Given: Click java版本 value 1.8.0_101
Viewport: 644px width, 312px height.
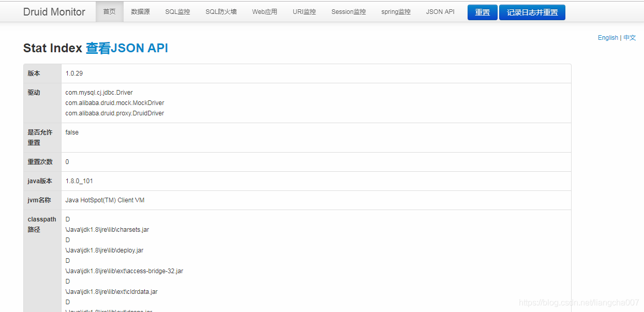Looking at the screenshot, I should tap(79, 181).
